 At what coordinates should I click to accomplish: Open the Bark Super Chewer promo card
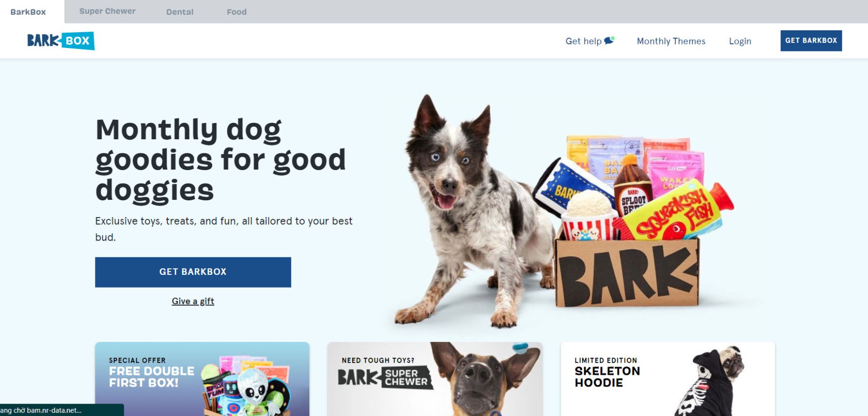[x=435, y=379]
